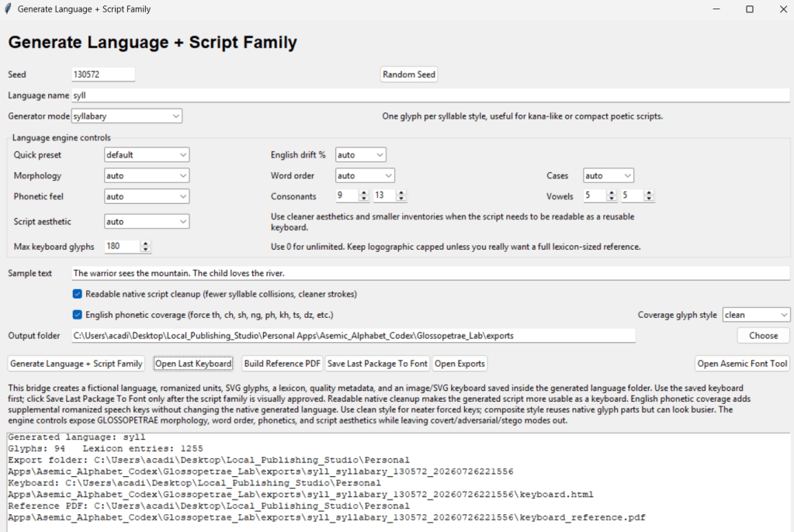794x532 pixels.
Task: Expand the Morphology combo box
Action: coord(147,175)
